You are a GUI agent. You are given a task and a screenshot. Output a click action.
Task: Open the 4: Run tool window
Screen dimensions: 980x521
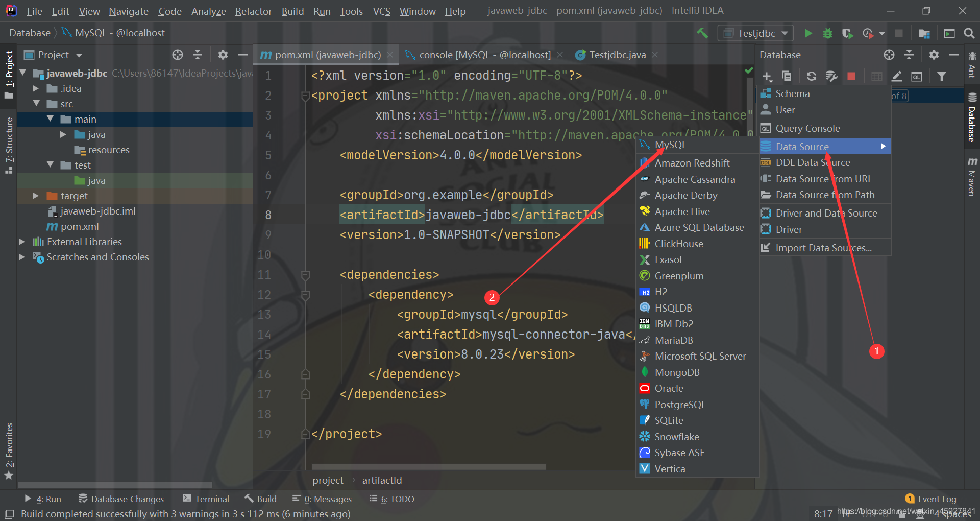pyautogui.click(x=42, y=499)
